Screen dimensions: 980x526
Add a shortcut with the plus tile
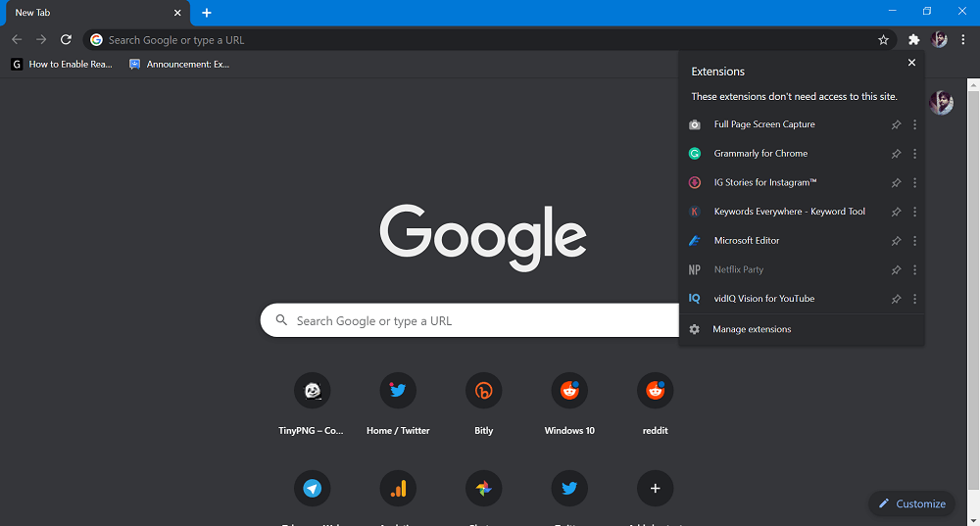(x=655, y=489)
